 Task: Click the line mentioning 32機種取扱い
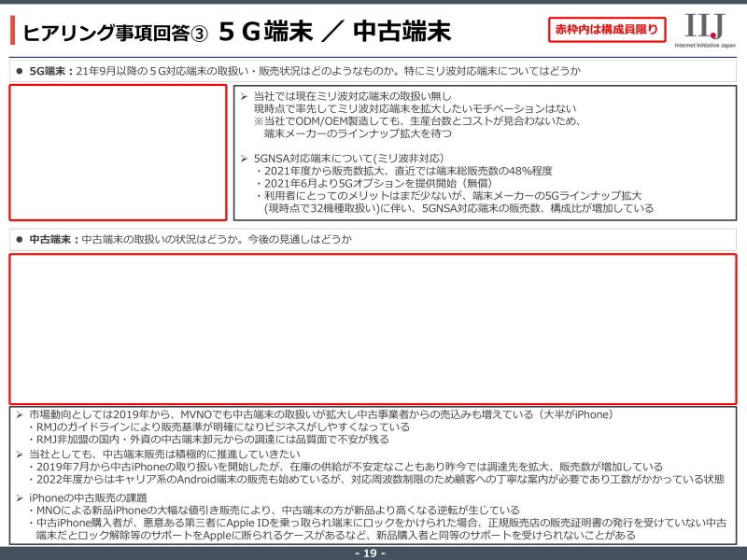[x=458, y=208]
